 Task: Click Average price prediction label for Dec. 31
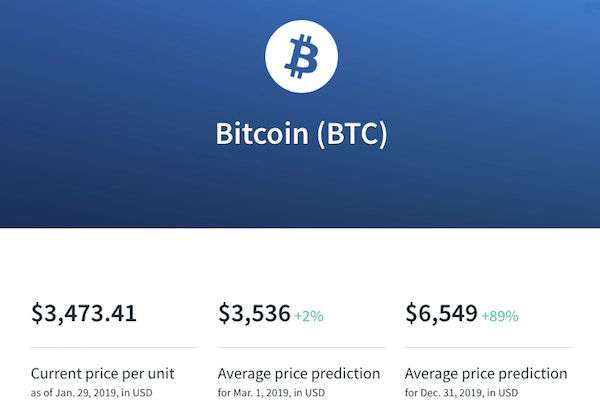486,373
